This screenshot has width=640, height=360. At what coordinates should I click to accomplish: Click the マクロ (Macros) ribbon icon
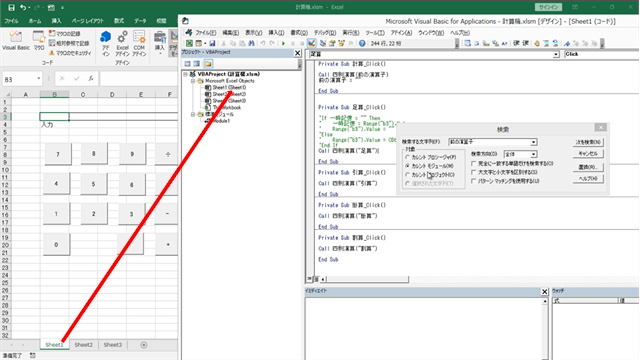pos(39,41)
